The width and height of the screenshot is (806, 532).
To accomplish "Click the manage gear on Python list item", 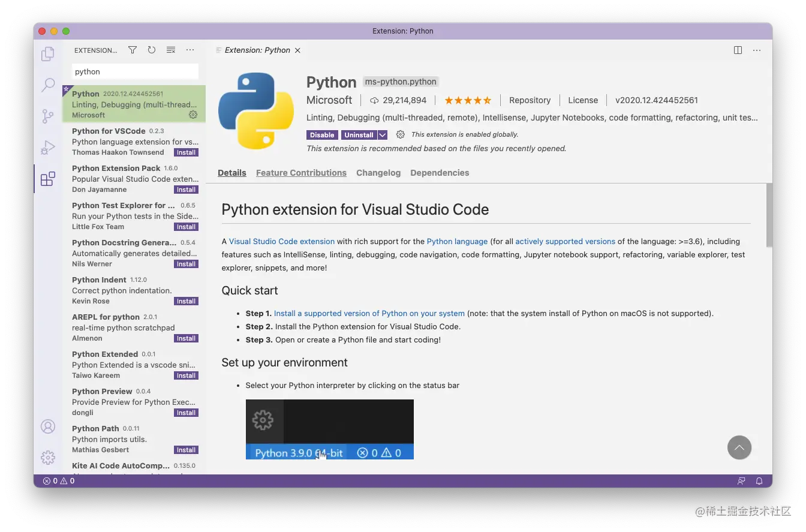I will [193, 115].
